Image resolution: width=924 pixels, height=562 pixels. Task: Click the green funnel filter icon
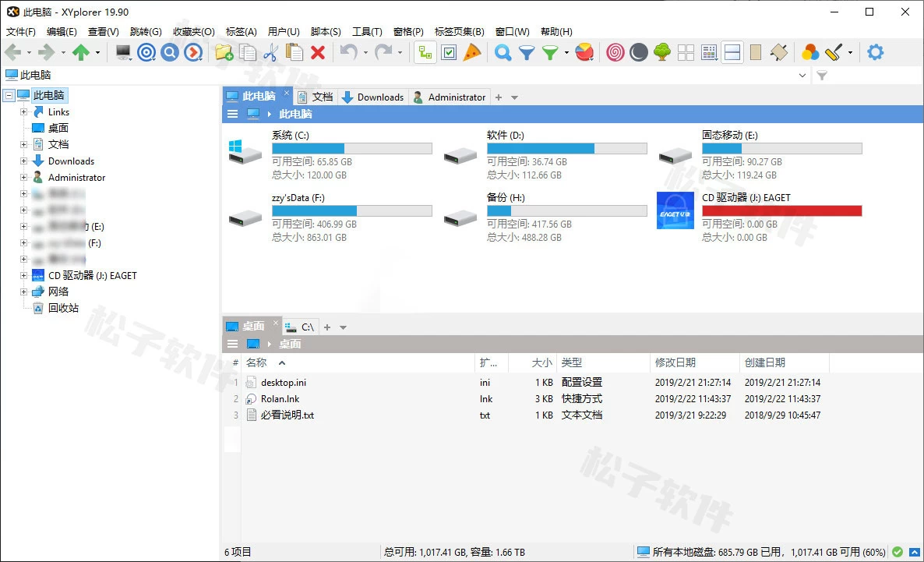[x=550, y=52]
